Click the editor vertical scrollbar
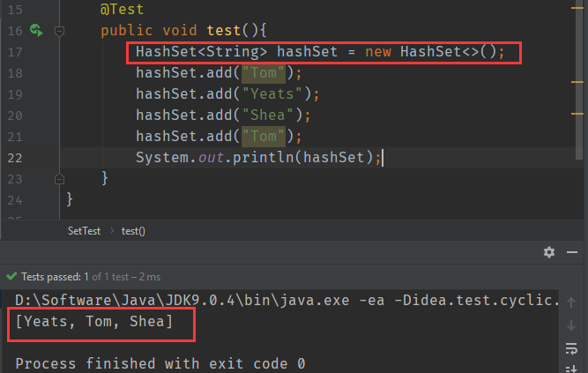The width and height of the screenshot is (588, 373). 578,78
